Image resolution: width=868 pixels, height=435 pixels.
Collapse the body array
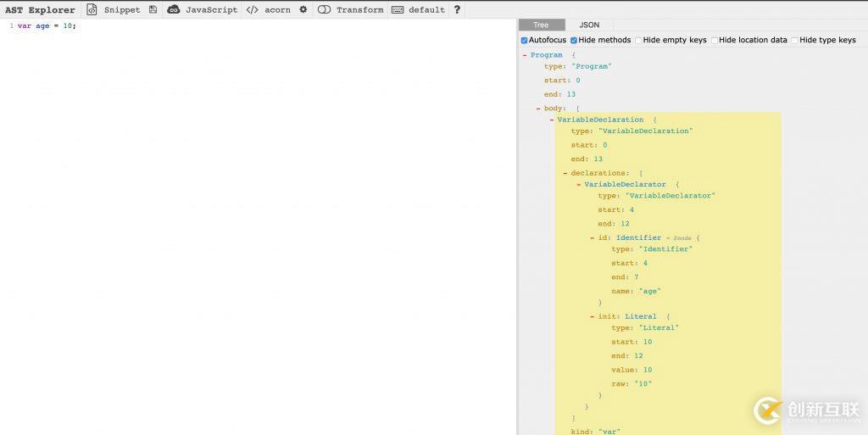tap(538, 109)
